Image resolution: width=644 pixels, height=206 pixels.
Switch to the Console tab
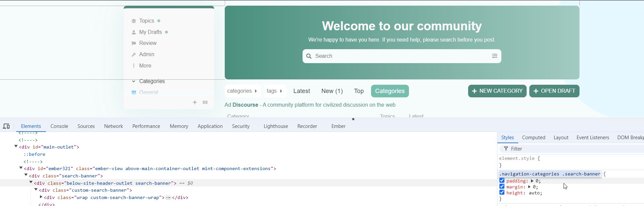pos(59,126)
